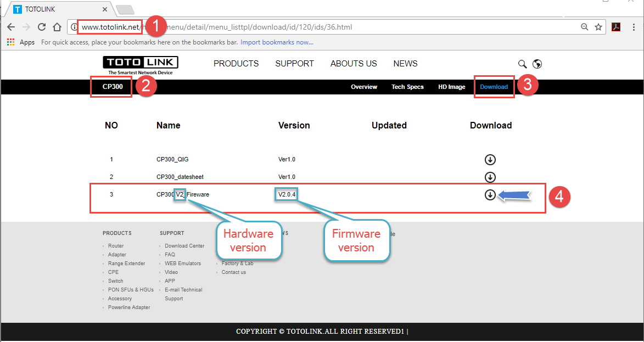Click the CP300_QIG file name

tap(172, 159)
